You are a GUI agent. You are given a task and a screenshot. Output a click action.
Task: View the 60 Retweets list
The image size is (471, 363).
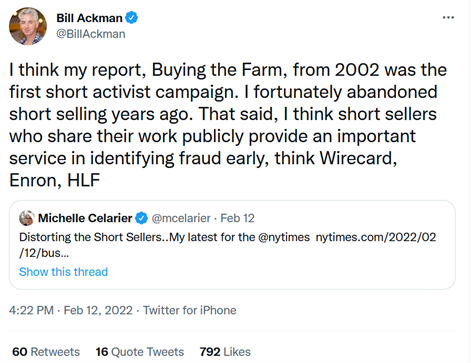pyautogui.click(x=46, y=352)
